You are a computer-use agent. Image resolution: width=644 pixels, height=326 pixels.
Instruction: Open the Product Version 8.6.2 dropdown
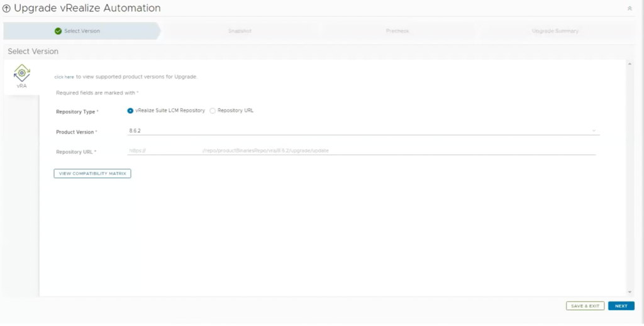[364, 130]
